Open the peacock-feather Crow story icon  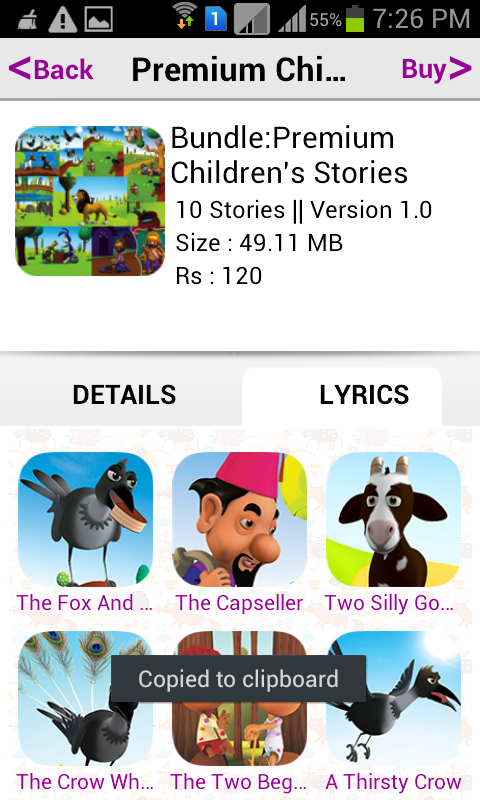tap(85, 698)
